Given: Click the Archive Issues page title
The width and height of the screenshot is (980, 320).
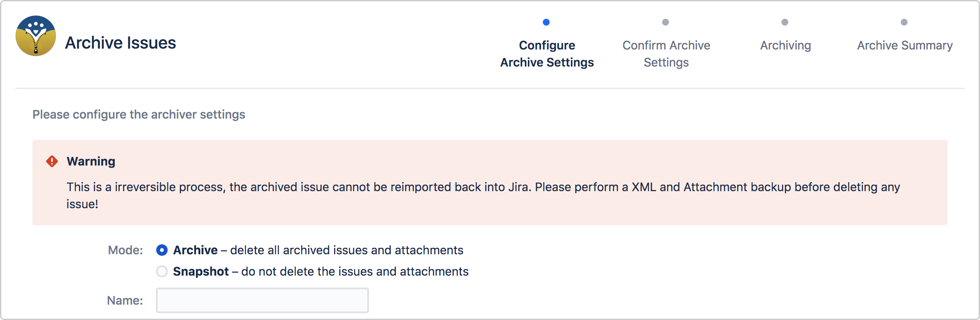Looking at the screenshot, I should 120,43.
